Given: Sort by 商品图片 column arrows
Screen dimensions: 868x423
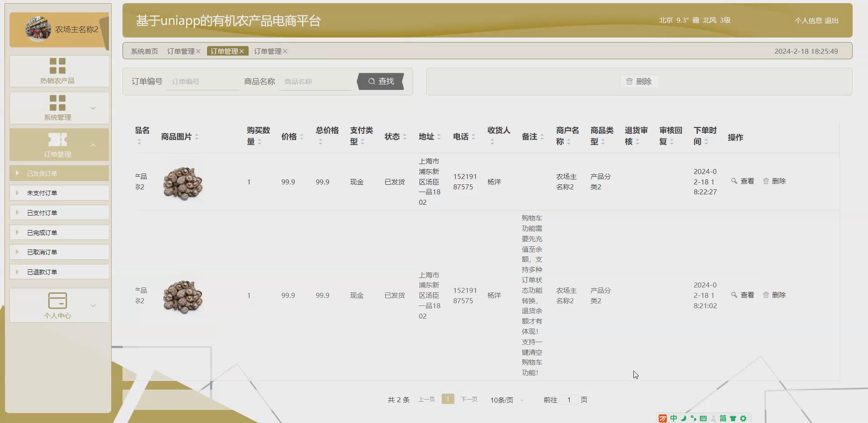Looking at the screenshot, I should click(x=197, y=136).
